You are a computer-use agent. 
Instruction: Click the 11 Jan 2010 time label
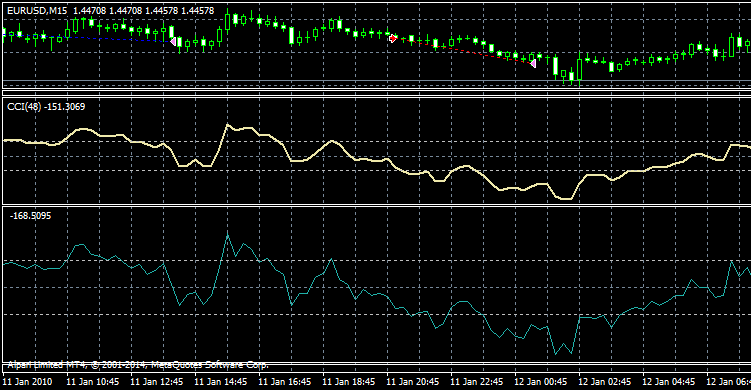[x=27, y=382]
